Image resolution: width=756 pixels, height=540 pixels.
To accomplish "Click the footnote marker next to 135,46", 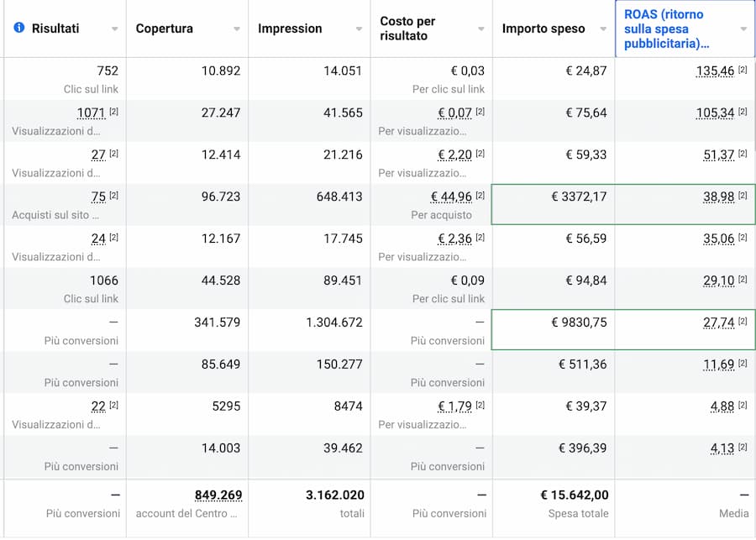I will click(x=743, y=70).
